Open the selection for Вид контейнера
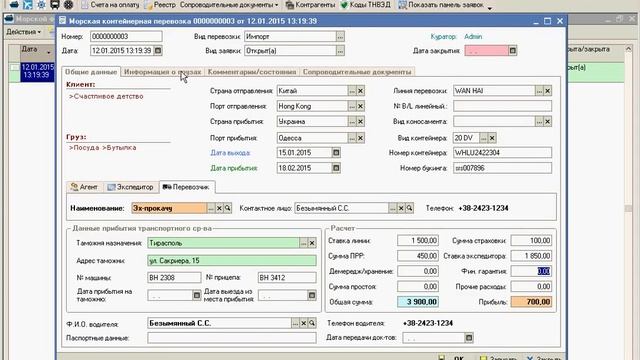This screenshot has height=360, width=640. coord(483,138)
